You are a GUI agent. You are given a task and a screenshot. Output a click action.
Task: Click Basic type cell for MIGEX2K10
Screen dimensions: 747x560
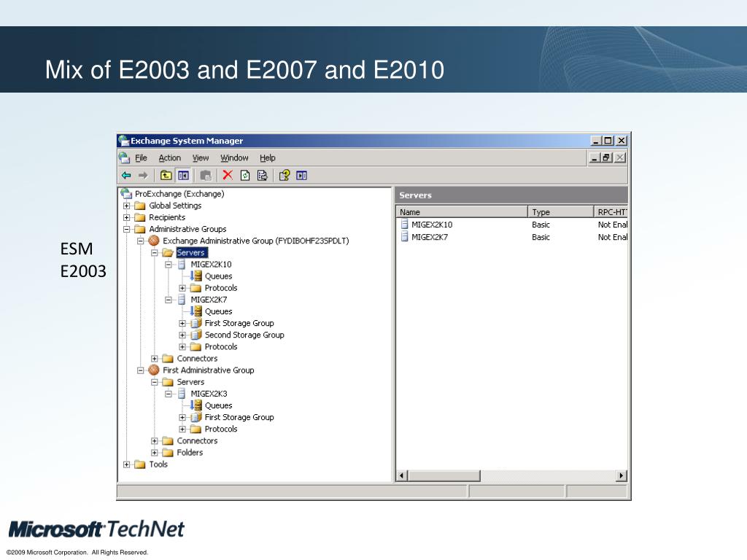(541, 225)
